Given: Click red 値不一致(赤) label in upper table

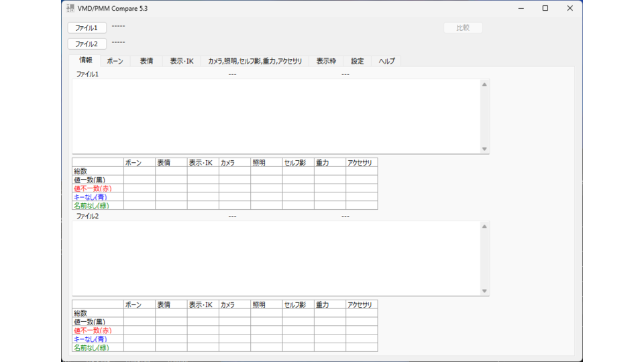Looking at the screenshot, I should 93,188.
